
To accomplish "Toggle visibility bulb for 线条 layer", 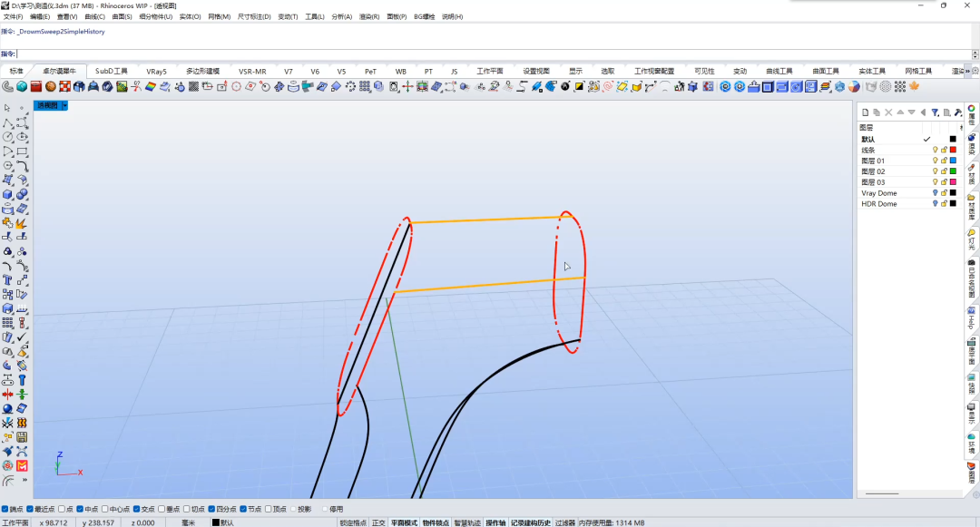I will click(x=935, y=150).
